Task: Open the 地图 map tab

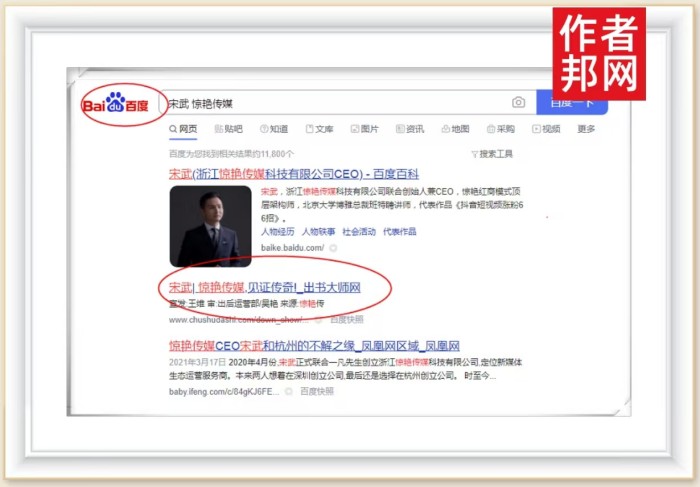Action: (x=454, y=129)
